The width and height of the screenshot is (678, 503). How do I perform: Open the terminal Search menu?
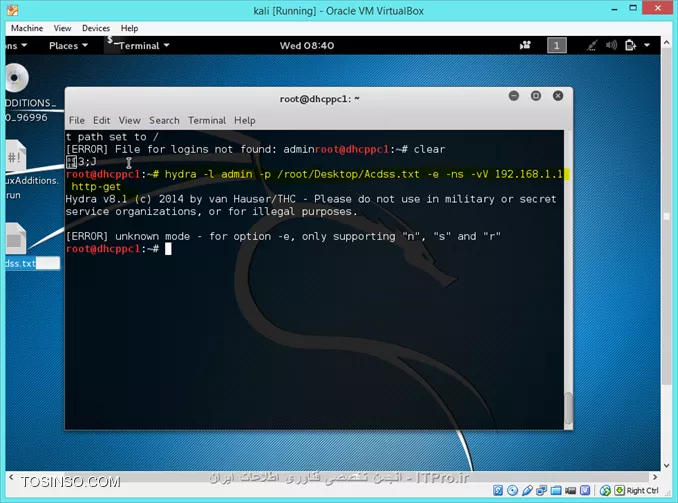(164, 120)
